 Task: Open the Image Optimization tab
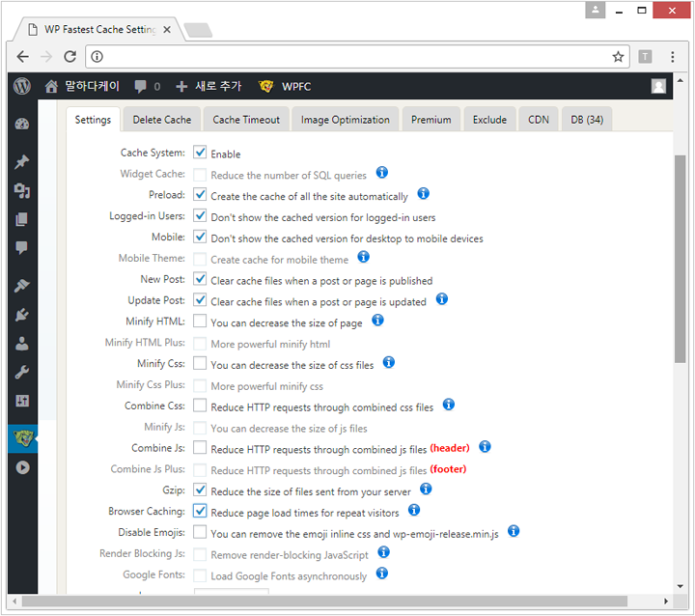click(x=345, y=120)
